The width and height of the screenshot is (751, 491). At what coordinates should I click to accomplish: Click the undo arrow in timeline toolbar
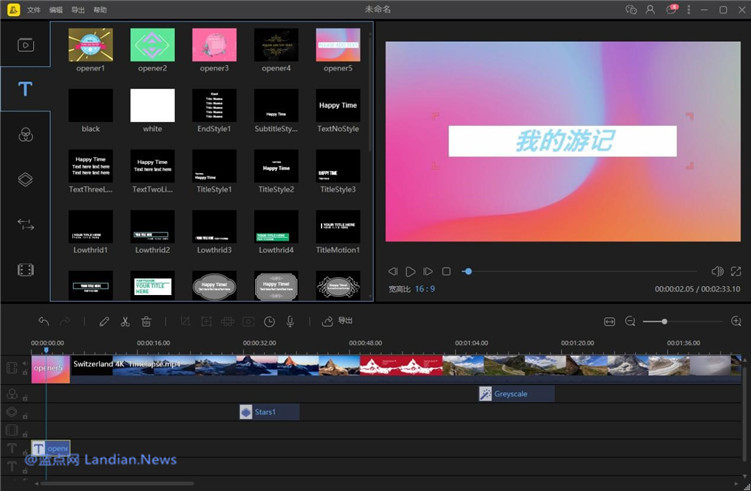[44, 321]
